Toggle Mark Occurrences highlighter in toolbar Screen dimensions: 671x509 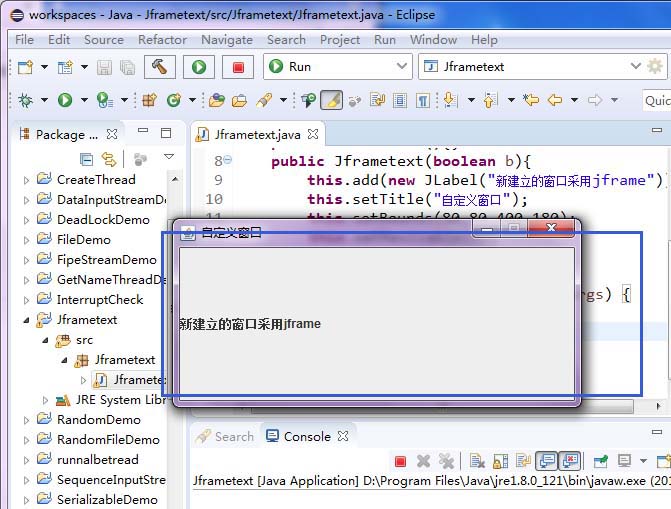(x=331, y=100)
